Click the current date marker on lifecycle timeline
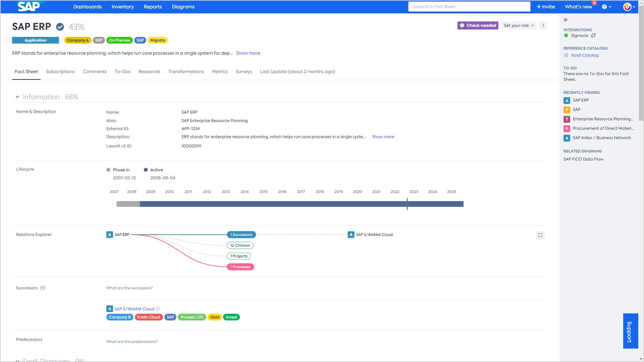 click(x=407, y=204)
